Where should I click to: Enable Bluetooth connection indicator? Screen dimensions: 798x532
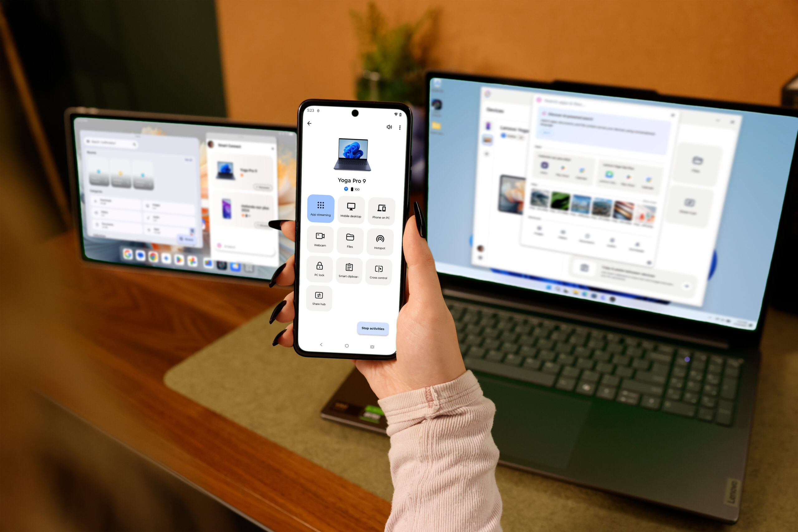point(346,189)
